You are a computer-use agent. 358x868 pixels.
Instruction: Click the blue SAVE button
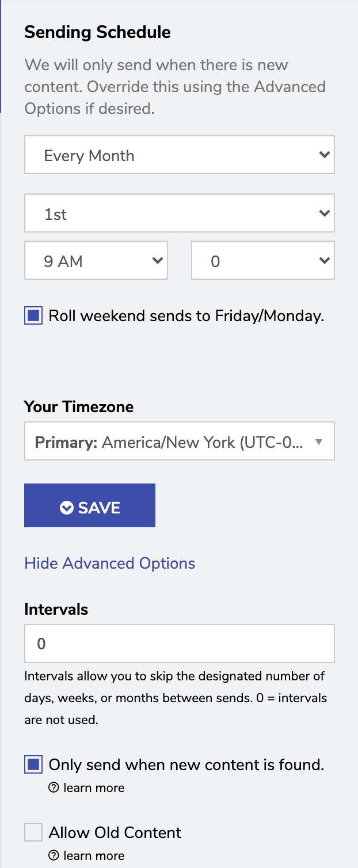(x=90, y=505)
